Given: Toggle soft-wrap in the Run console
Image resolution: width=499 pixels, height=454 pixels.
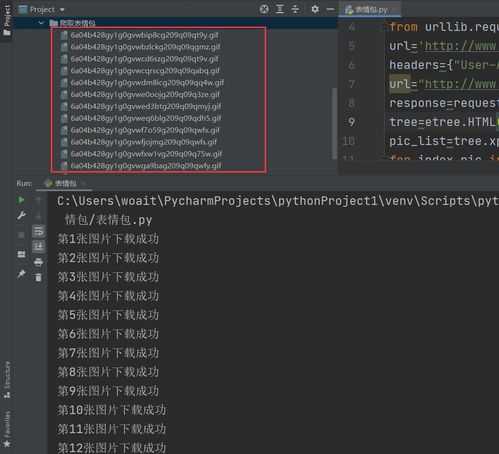Looking at the screenshot, I should (x=38, y=231).
